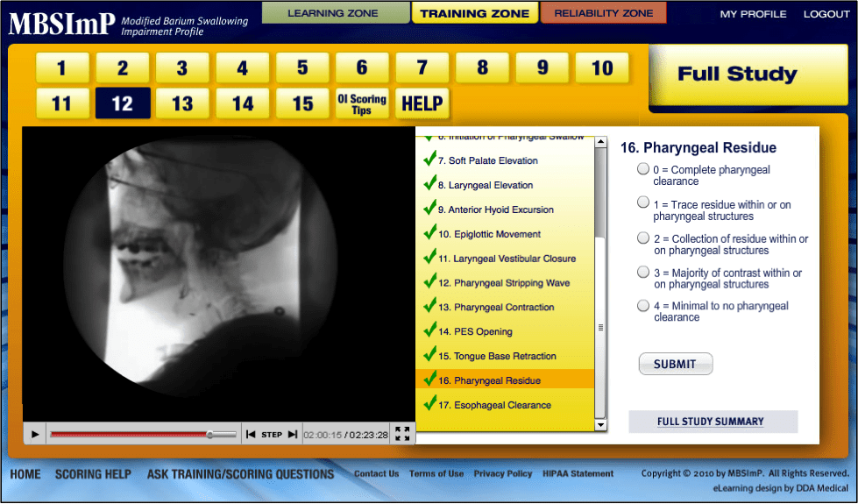
Task: Switch to the Learning Zone tab
Action: [x=333, y=13]
